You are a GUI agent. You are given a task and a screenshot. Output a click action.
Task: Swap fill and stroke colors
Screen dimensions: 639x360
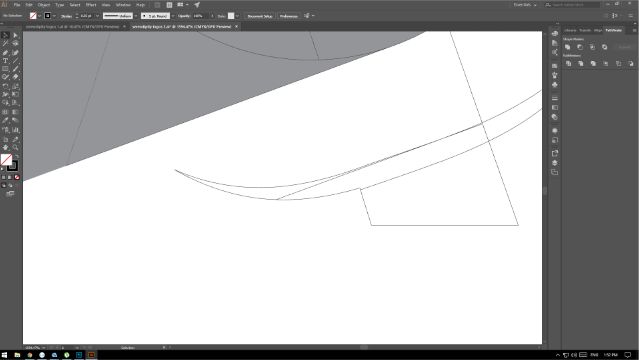pyautogui.click(x=17, y=156)
